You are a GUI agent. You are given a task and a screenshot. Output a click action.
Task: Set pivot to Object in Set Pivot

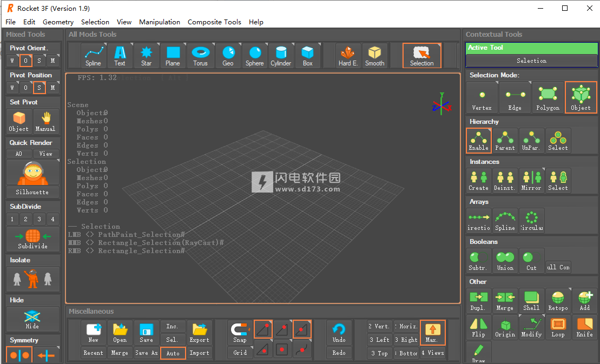19,121
